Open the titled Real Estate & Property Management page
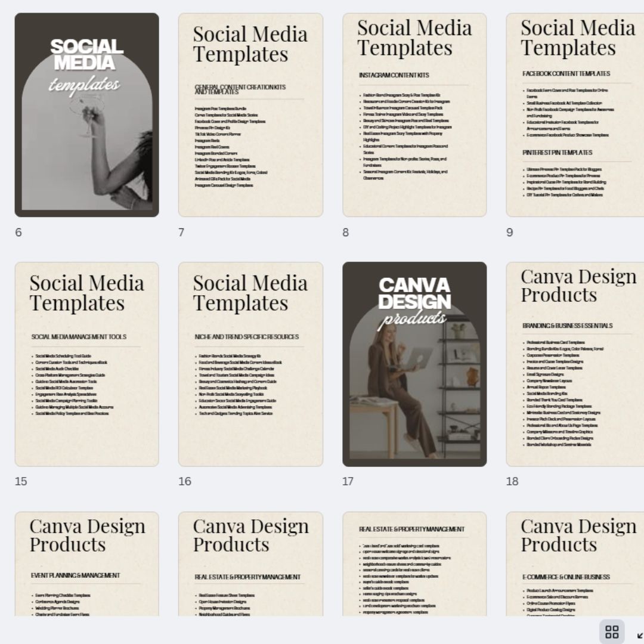 pos(250,563)
